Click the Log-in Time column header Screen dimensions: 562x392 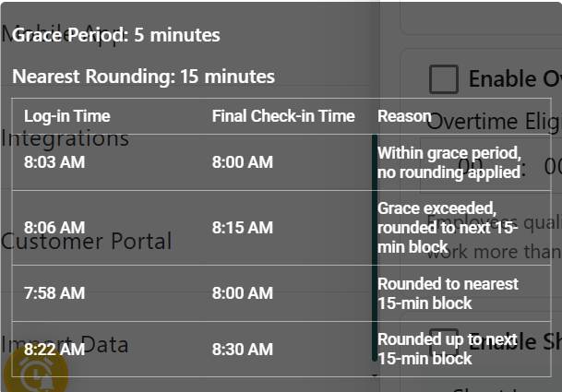pos(66,116)
